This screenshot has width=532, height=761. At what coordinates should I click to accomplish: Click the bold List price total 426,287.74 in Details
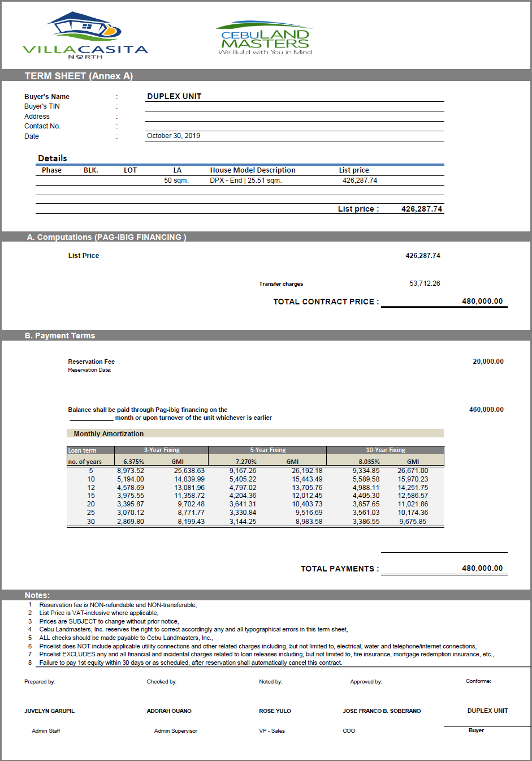coord(422,209)
